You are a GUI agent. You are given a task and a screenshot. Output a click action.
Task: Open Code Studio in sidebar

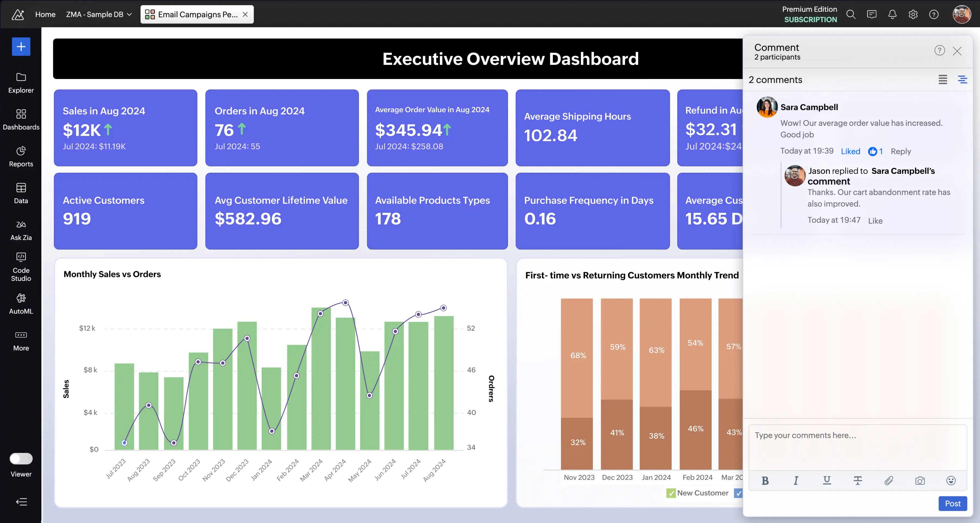pos(21,267)
